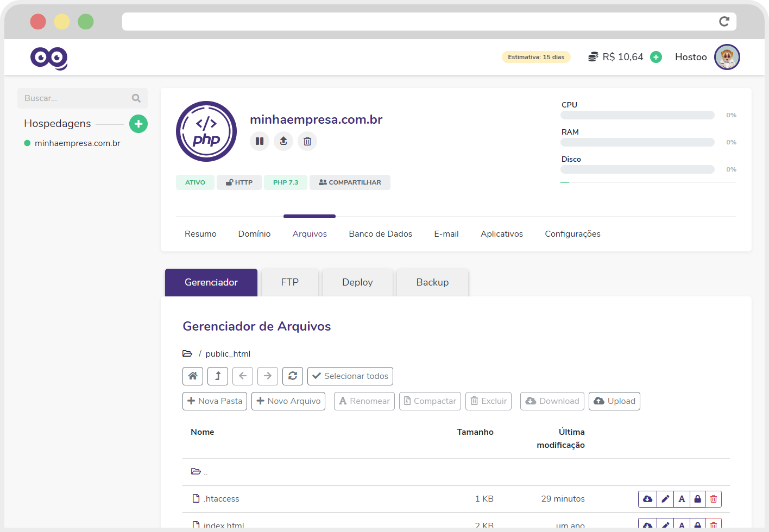Delete .htaccess with red trash icon

point(714,499)
